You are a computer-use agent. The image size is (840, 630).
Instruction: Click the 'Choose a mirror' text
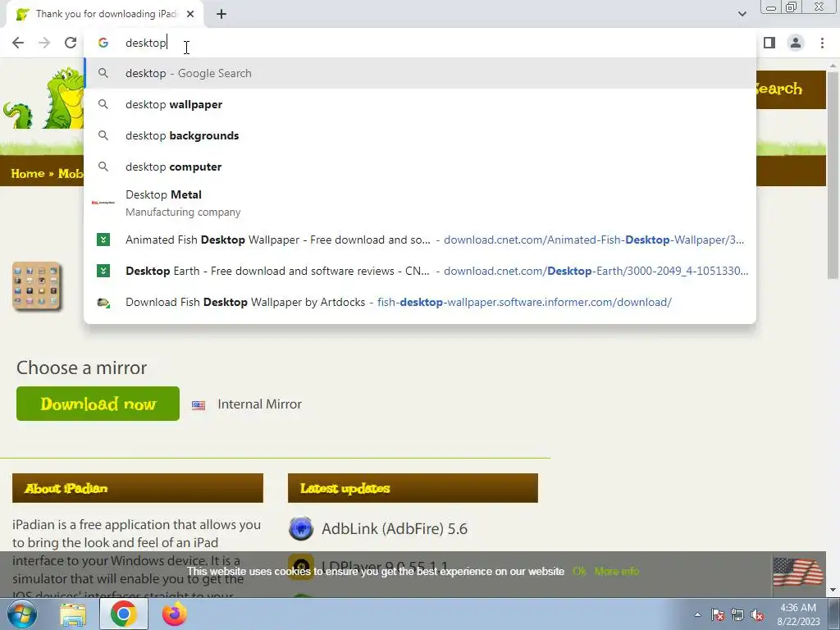coord(81,368)
